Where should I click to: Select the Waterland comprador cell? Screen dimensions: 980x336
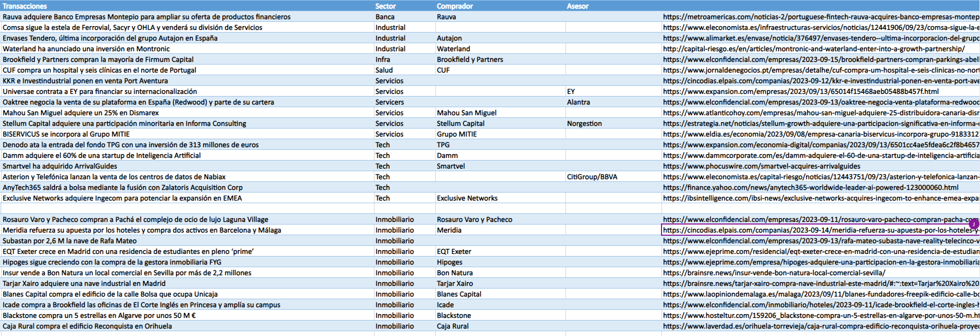pos(500,49)
